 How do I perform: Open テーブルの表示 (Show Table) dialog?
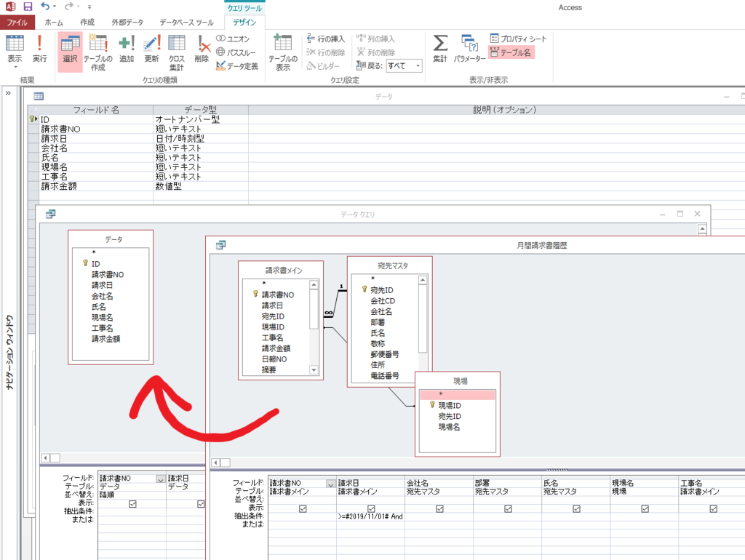(282, 52)
